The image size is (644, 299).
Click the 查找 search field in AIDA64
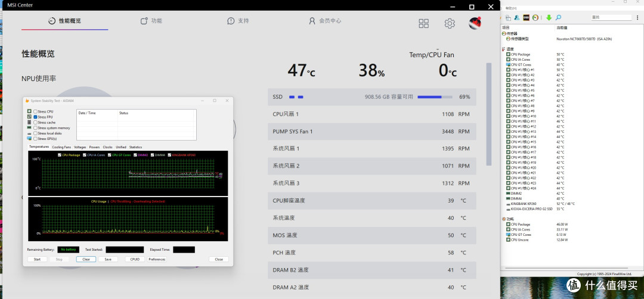(611, 17)
